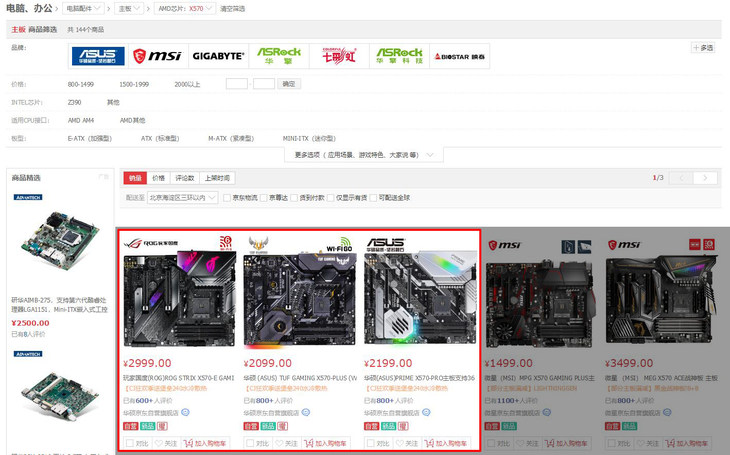
Task: Expand 更多选项 filter options
Action: (x=364, y=155)
